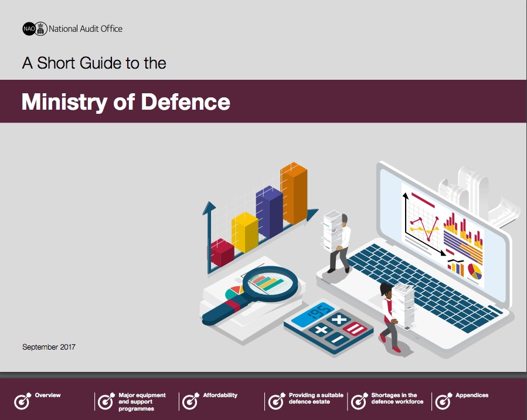527x420 pixels.
Task: Click the September 2017 date text
Action: pos(49,347)
